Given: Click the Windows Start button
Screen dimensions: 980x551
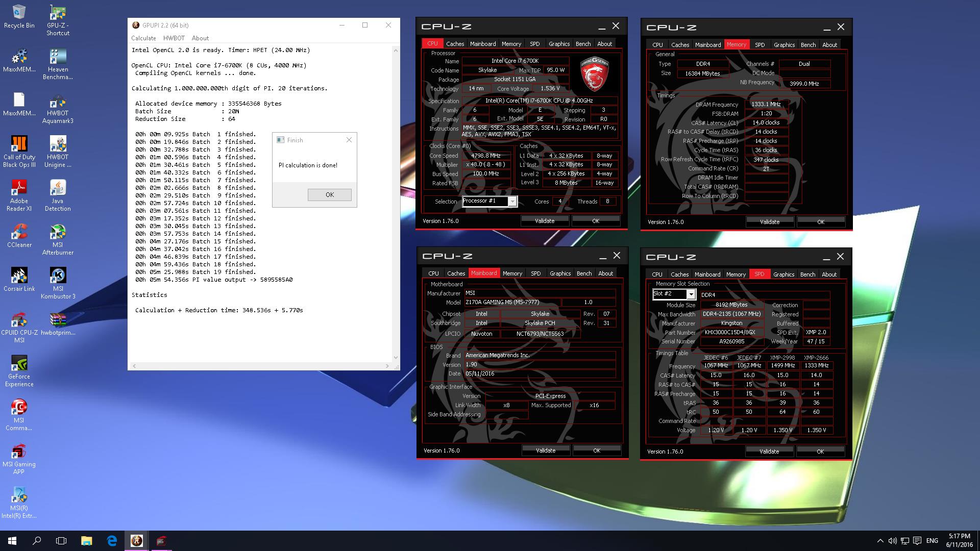Looking at the screenshot, I should [12, 541].
